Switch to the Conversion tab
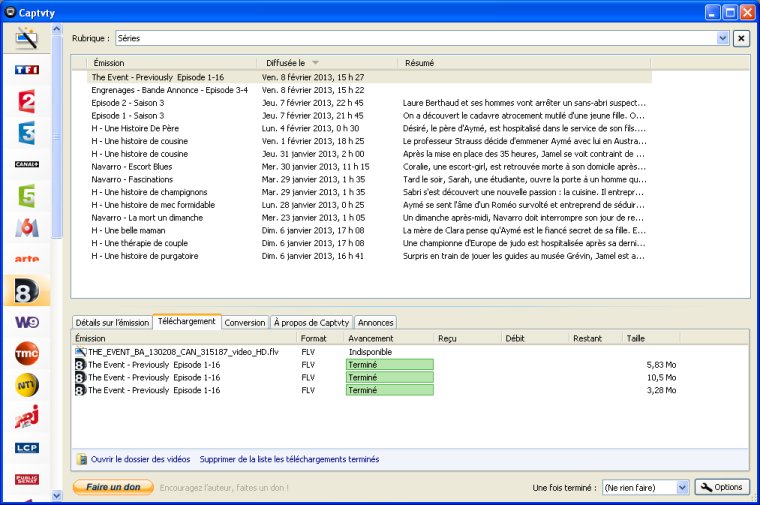Image resolution: width=760 pixels, height=505 pixels. [x=245, y=322]
